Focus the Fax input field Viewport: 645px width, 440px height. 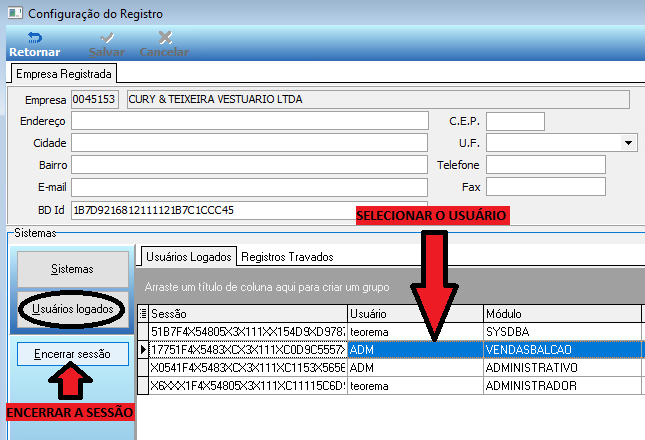(546, 187)
